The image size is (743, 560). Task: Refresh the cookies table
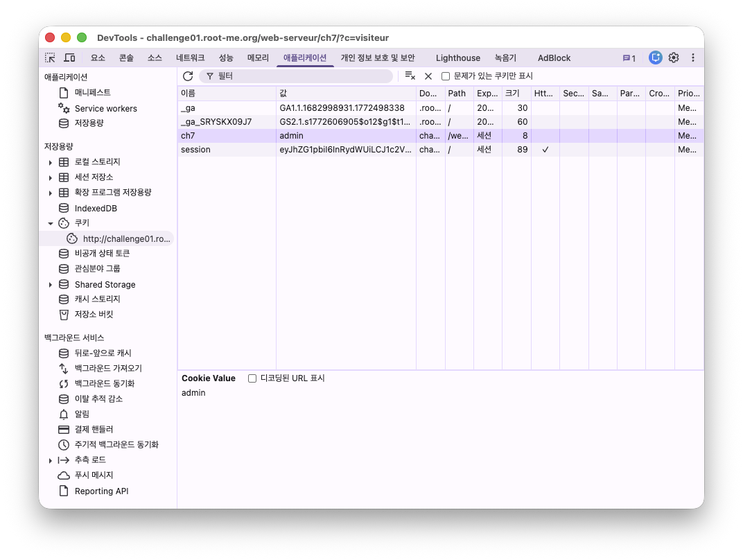pos(188,76)
